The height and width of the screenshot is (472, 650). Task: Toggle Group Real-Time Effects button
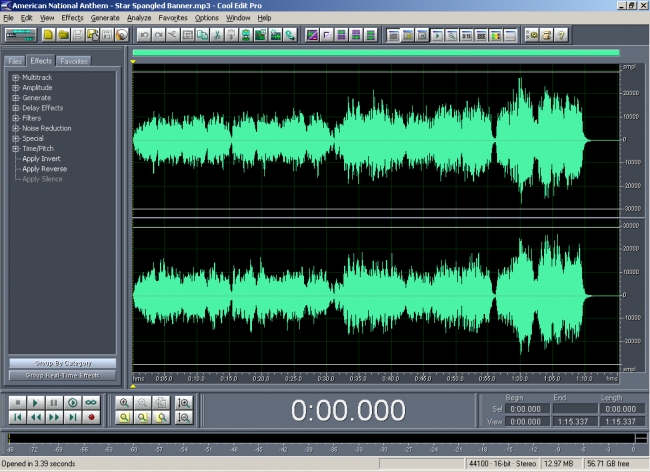62,375
